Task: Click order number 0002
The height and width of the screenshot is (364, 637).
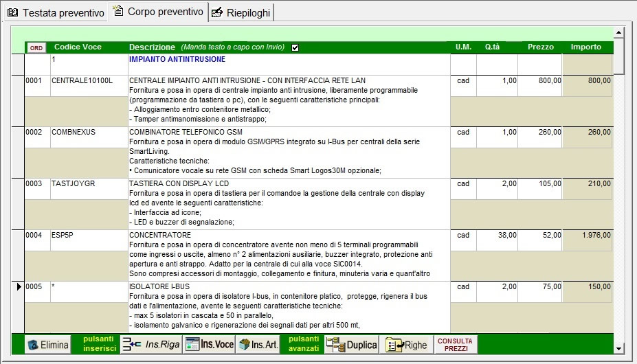Action: [x=37, y=137]
